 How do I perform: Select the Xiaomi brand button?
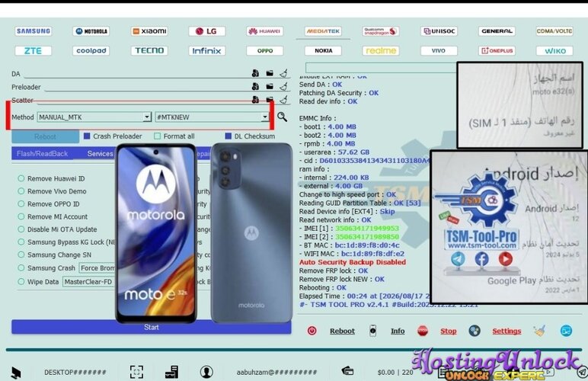pos(149,31)
